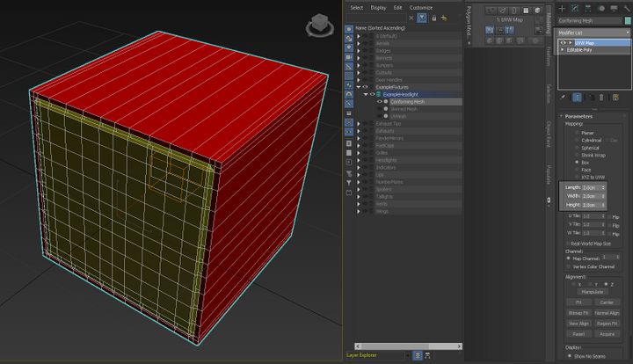The image size is (633, 364).
Task: Set alignment axis to X
Action: point(573,285)
